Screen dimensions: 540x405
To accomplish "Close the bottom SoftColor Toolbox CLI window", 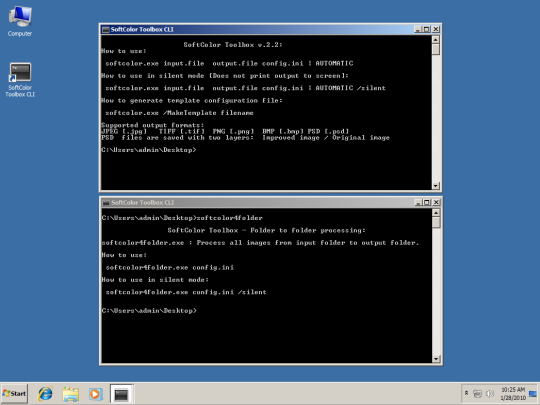I will coord(436,202).
